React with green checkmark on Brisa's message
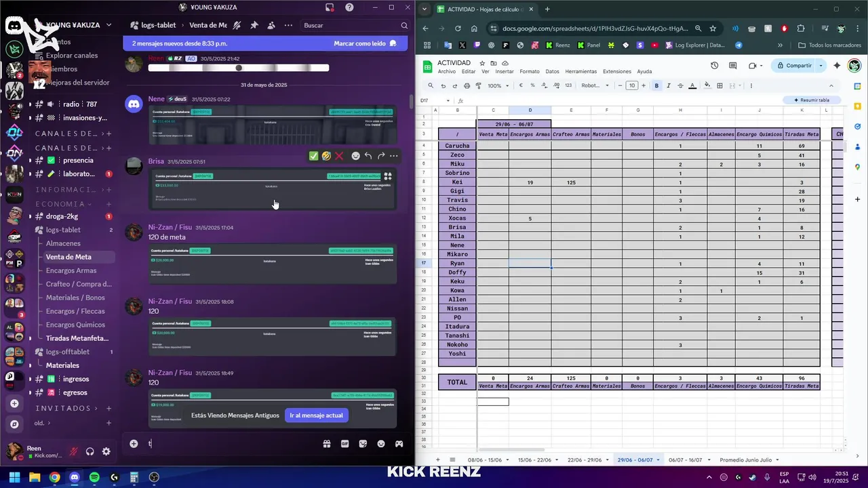This screenshot has height=488, width=868. (x=313, y=156)
